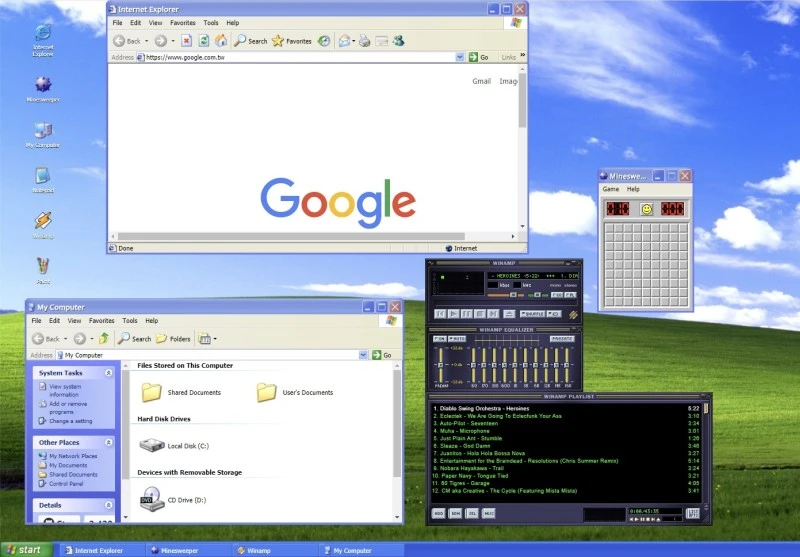Adjust the Winamp Preamp equalizer slider
The image size is (800, 557).
[441, 365]
